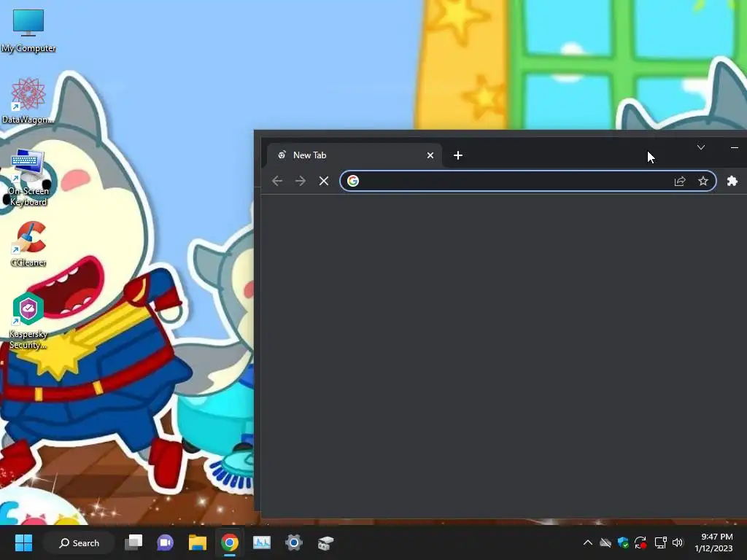
Task: Minimize the Chrome window
Action: (x=734, y=147)
